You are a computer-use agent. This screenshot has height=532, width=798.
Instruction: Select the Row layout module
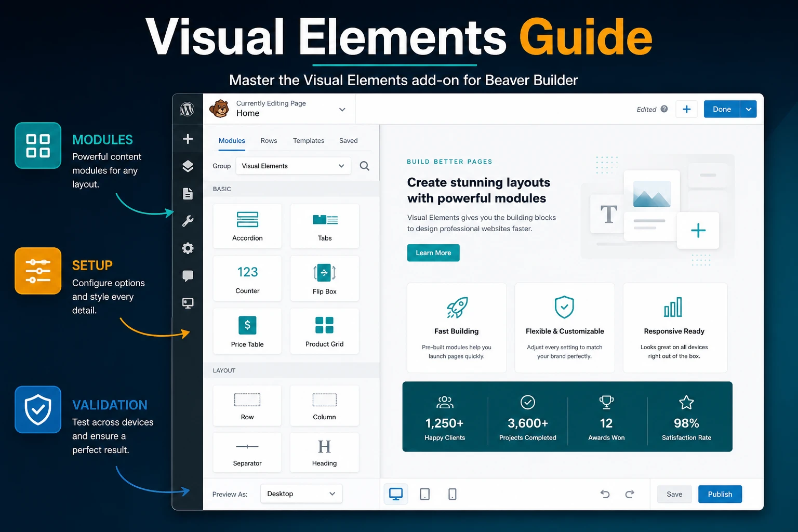pyautogui.click(x=247, y=406)
